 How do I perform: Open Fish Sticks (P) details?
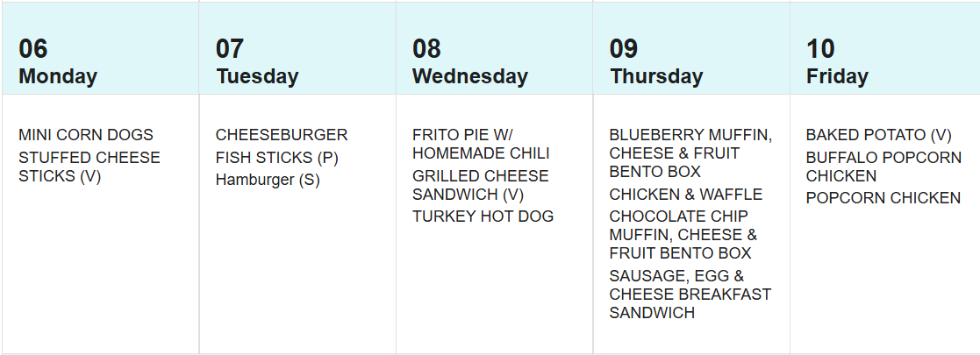click(x=277, y=158)
